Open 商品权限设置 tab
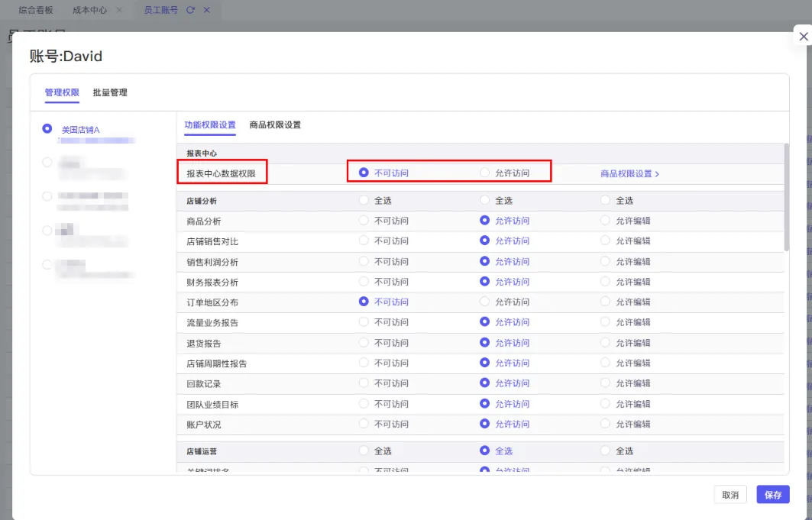This screenshot has height=520, width=812. coord(275,125)
